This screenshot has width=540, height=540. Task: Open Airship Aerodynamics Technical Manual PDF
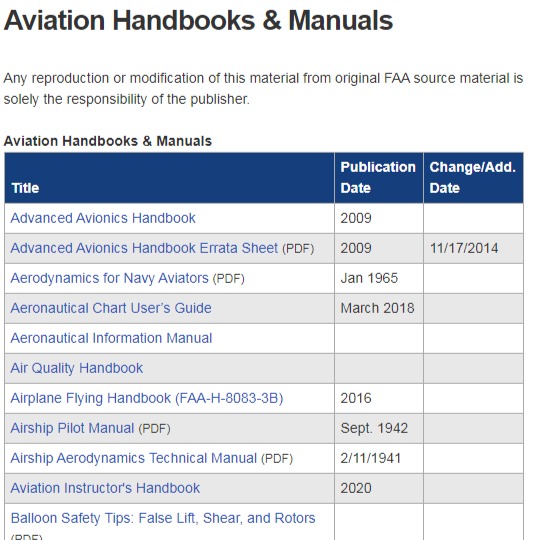click(134, 458)
